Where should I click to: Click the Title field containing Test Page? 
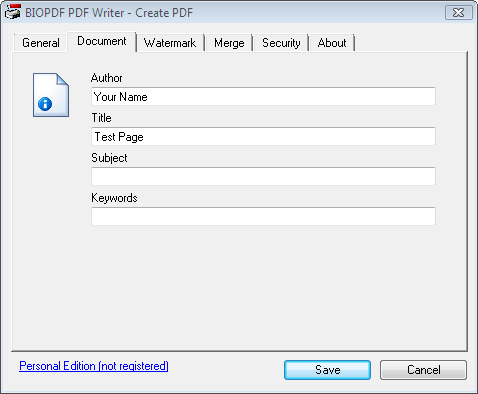(x=263, y=136)
